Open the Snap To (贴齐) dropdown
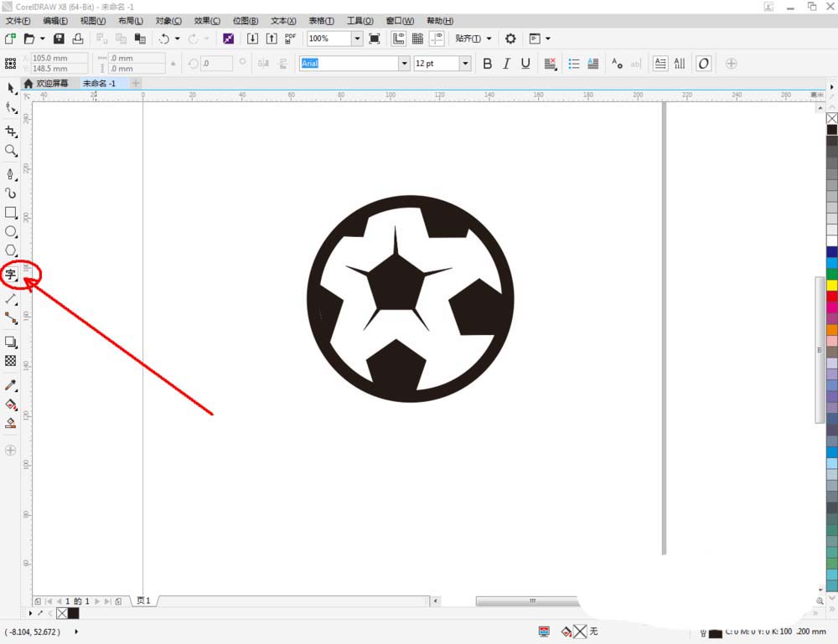This screenshot has height=644, width=838. (x=473, y=39)
